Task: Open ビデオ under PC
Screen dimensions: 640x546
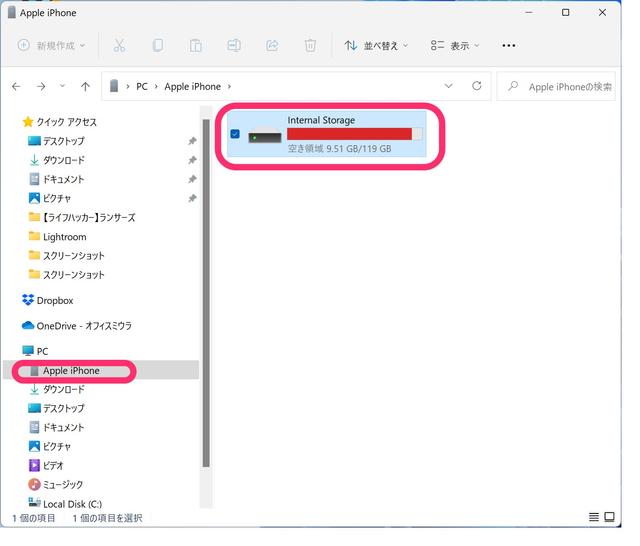Action: point(47,466)
